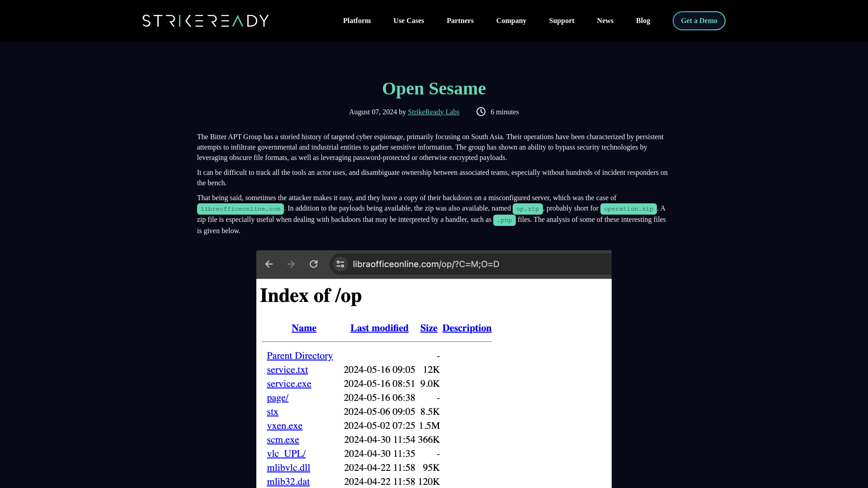Screen dimensions: 868x488
Task: Open the stx file link
Action: point(273,412)
